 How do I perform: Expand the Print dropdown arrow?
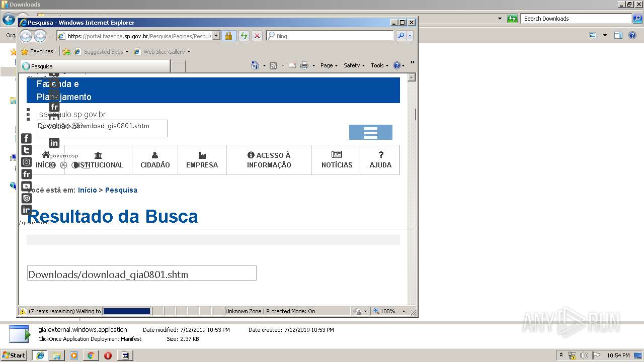click(x=313, y=65)
